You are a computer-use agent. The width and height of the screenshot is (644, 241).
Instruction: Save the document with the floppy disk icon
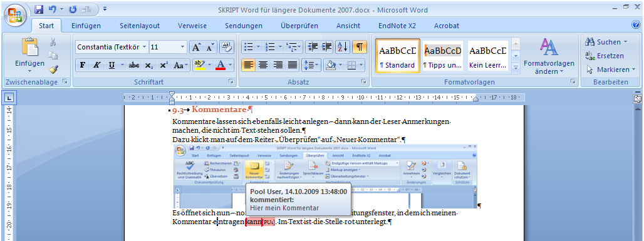click(x=39, y=9)
